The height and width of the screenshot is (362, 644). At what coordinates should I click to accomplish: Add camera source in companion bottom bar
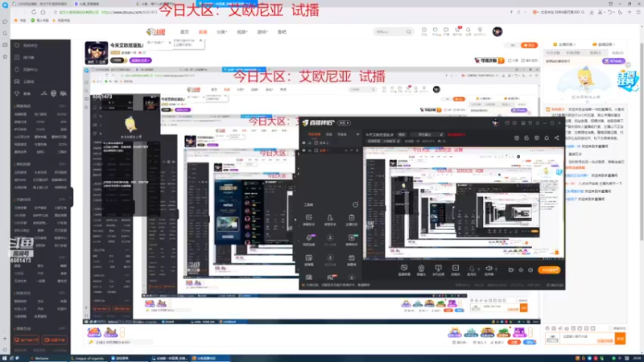click(421, 269)
